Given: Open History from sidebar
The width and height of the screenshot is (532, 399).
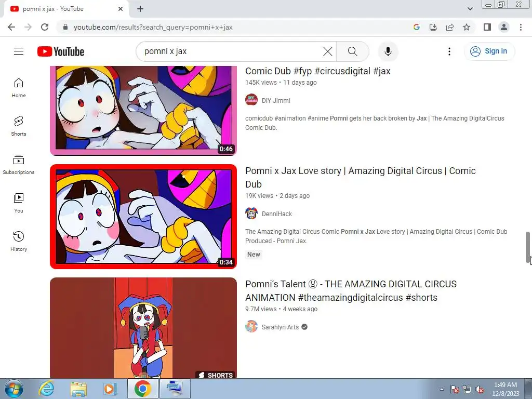Looking at the screenshot, I should [x=19, y=241].
